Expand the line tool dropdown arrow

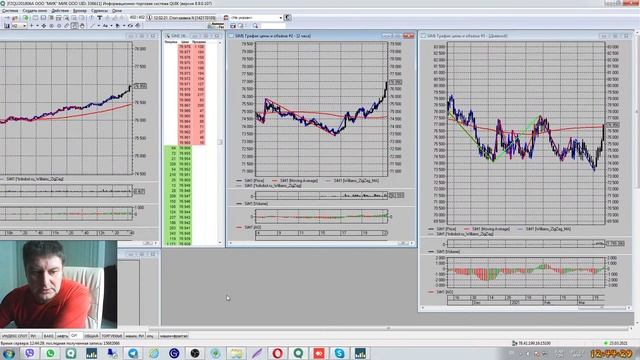click(98, 26)
